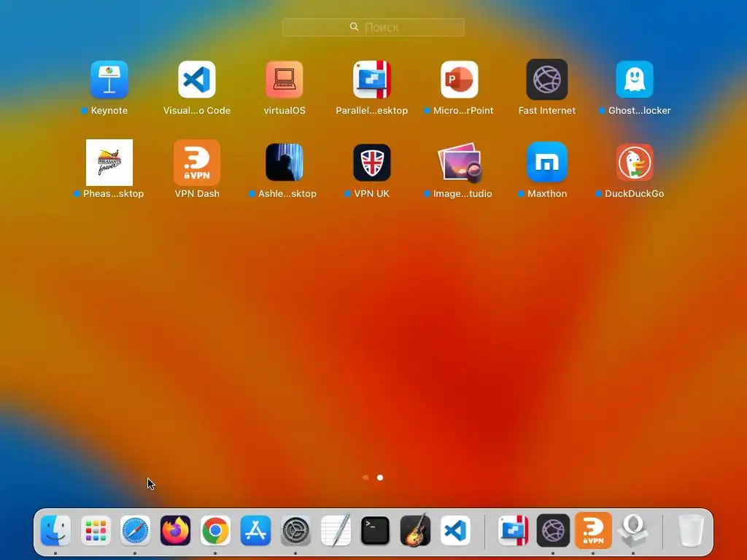The width and height of the screenshot is (747, 560).
Task: Open the Trash in the Dock
Action: click(691, 530)
